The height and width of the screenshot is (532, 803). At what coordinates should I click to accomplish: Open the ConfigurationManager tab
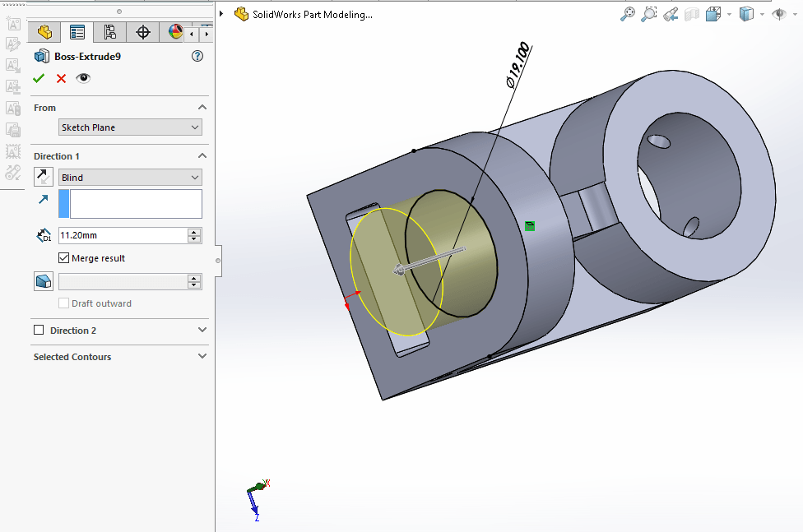point(109,32)
